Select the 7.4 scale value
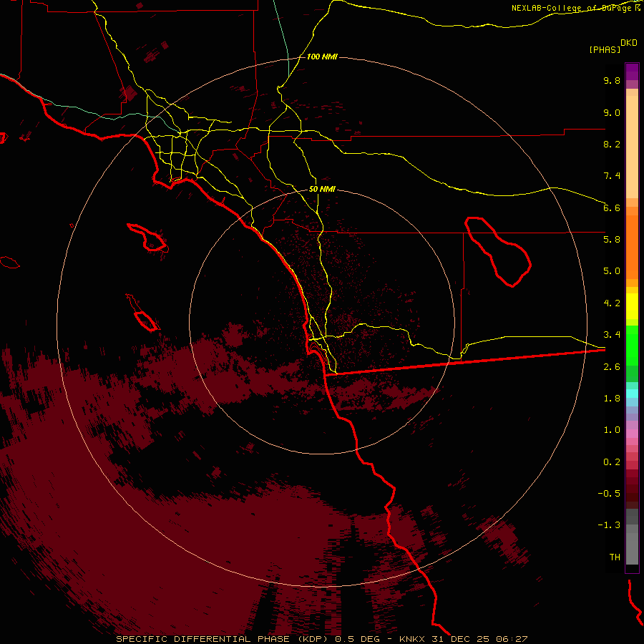This screenshot has height=644, width=644. 612,176
